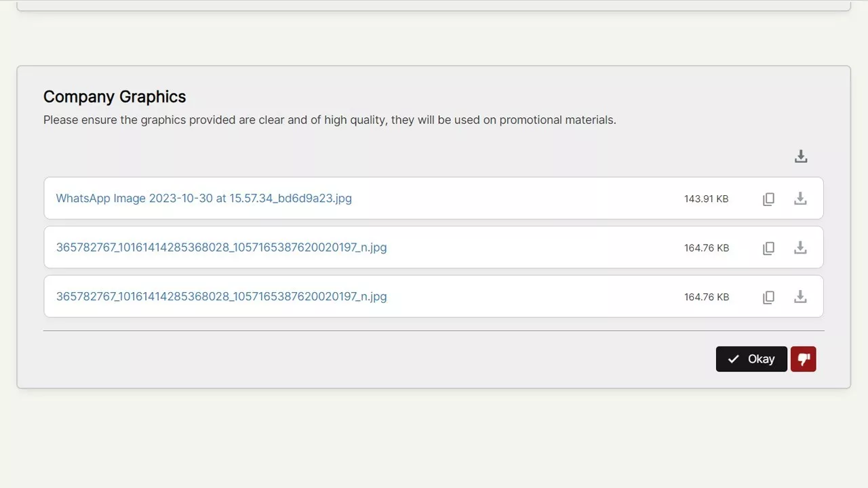The image size is (868, 488).
Task: Click the partially visible card at the top
Action: click(x=434, y=5)
